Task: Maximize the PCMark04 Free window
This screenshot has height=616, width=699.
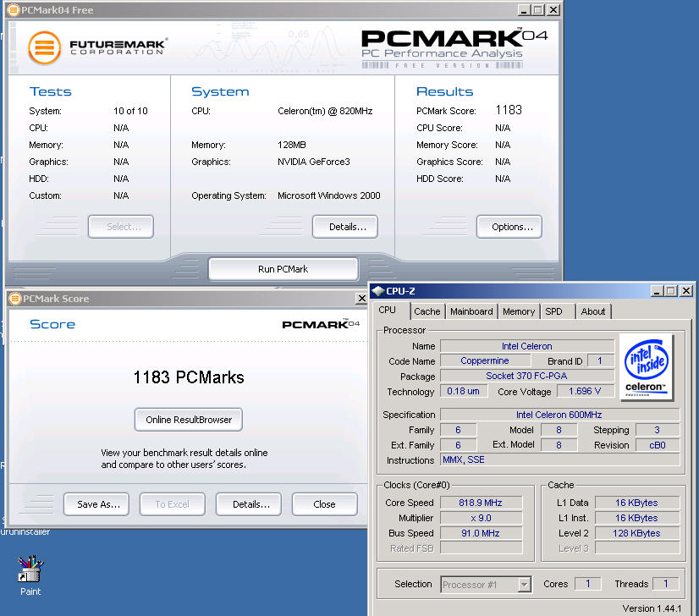Action: tap(538, 10)
